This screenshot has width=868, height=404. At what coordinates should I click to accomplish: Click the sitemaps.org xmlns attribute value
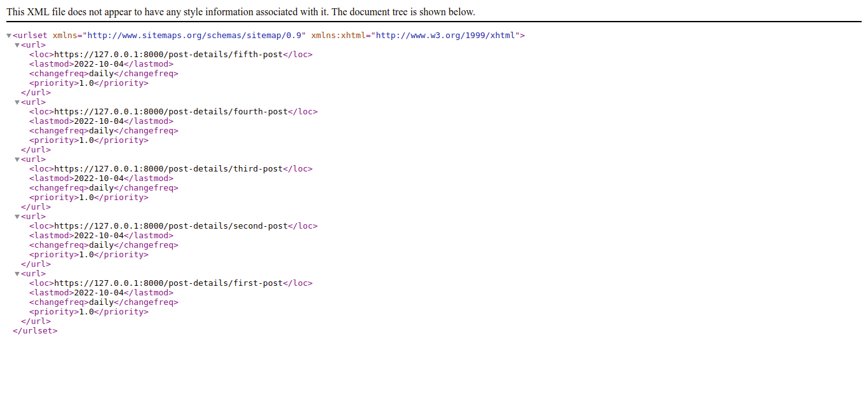point(196,36)
